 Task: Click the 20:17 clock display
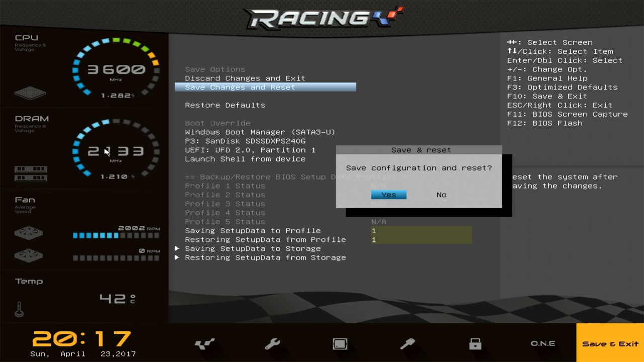click(x=82, y=339)
